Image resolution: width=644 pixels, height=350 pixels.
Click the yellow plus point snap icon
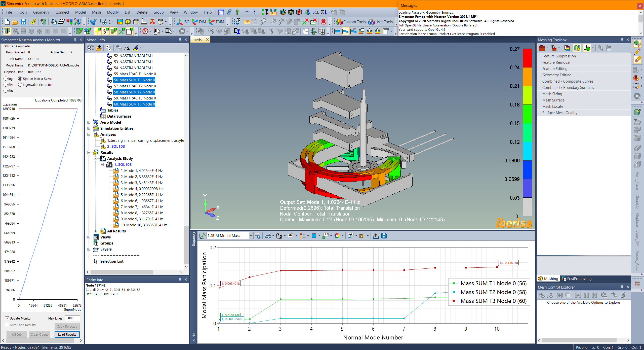pos(97,31)
